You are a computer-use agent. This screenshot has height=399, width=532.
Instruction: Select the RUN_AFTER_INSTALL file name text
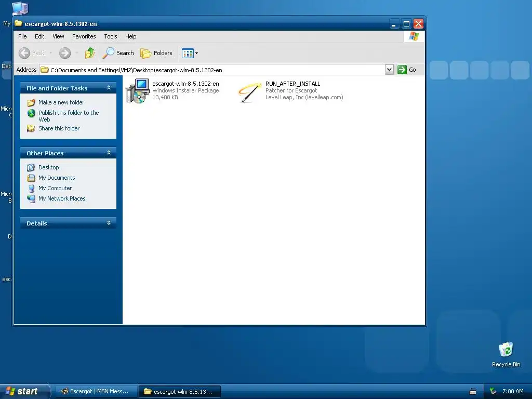293,84
